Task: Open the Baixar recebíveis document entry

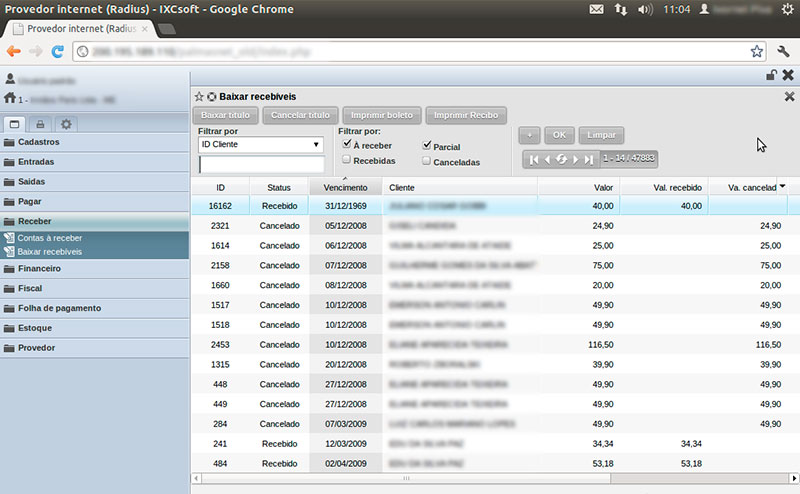Action: [50, 252]
